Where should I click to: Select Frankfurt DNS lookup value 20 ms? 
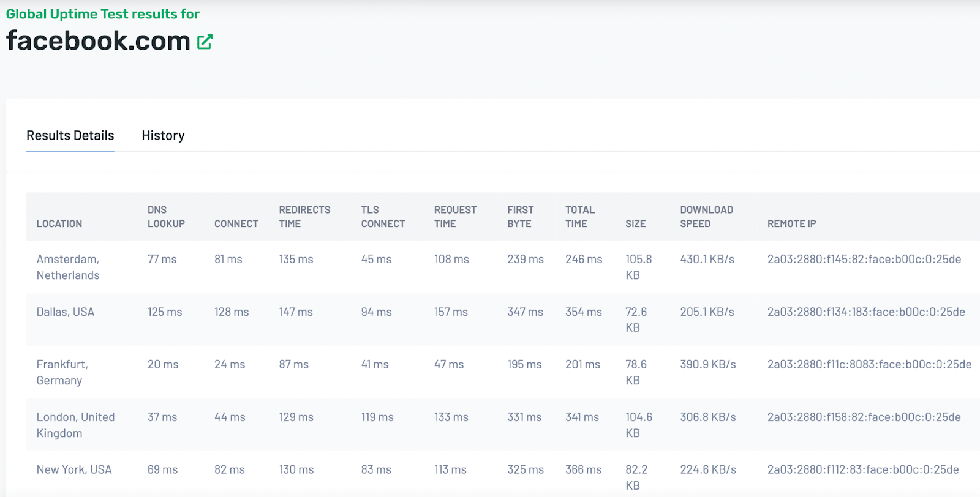[x=163, y=365]
